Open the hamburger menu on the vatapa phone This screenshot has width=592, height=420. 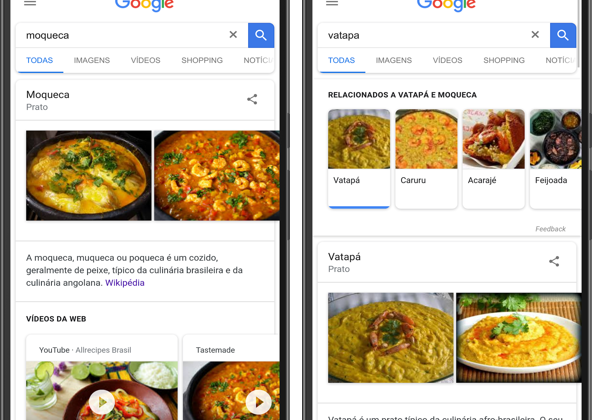pos(332,3)
